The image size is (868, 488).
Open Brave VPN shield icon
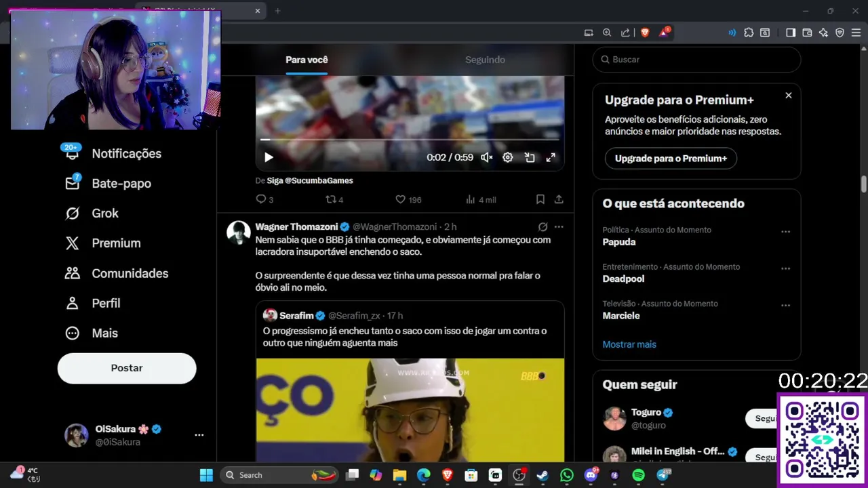click(x=840, y=33)
